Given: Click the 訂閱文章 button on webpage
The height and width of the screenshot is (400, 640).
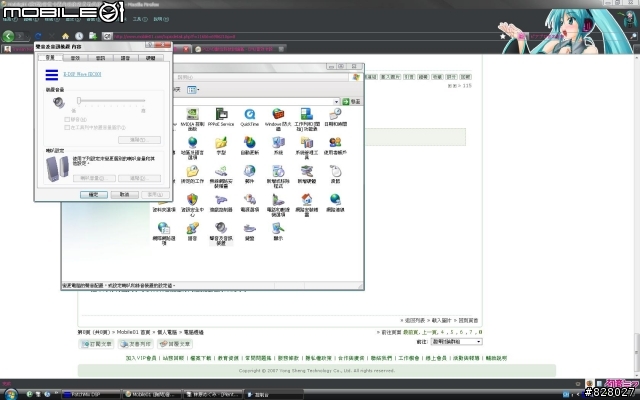Looking at the screenshot, I should click(x=96, y=344).
